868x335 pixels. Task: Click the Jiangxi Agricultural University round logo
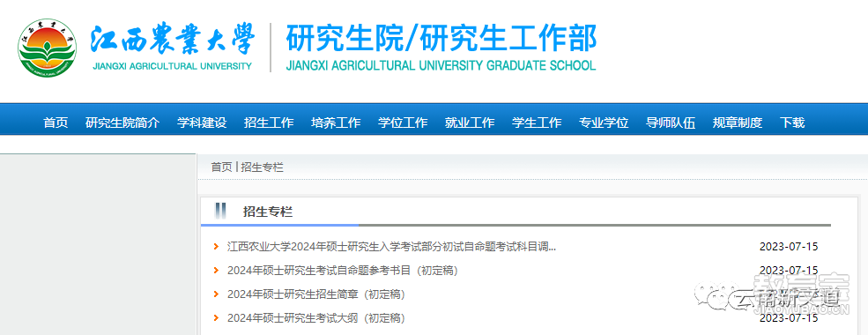coord(47,48)
